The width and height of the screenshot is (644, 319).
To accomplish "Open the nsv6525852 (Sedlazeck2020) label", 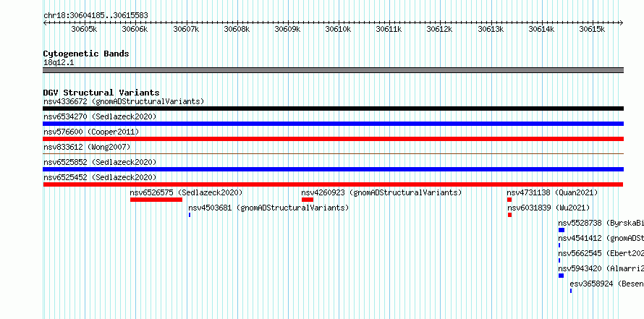I will point(100,162).
